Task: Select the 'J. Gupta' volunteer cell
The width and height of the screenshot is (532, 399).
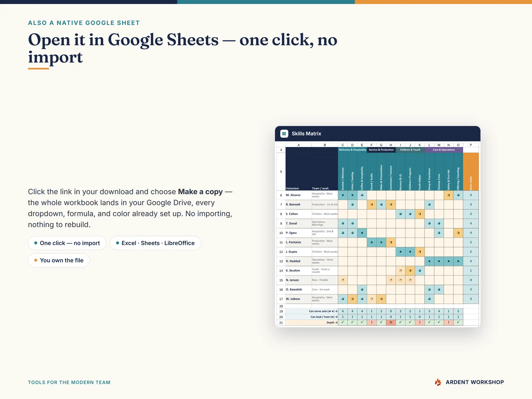Action: click(x=299, y=252)
